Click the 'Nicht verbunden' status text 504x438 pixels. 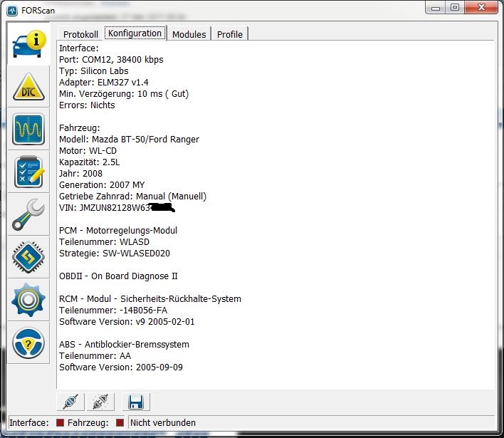163,422
